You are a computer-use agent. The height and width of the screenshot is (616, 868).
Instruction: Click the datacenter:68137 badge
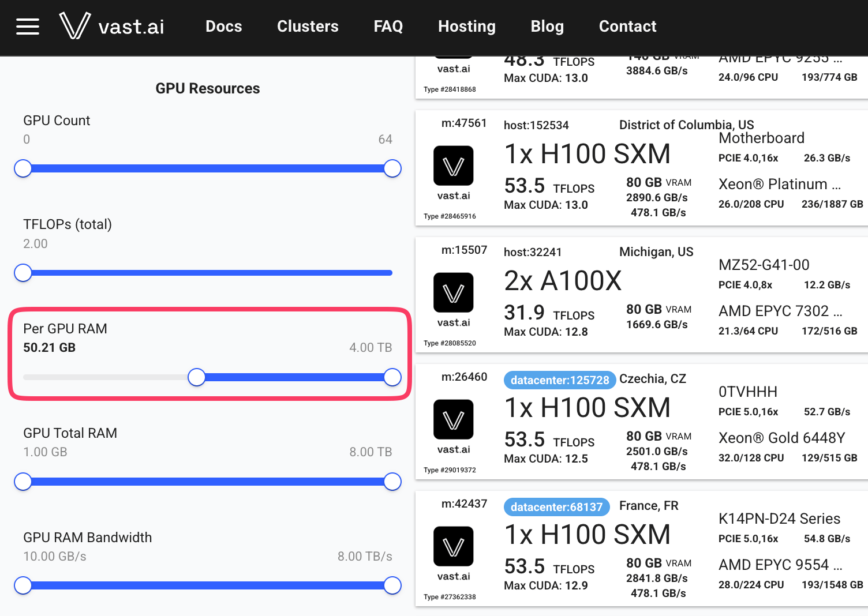[556, 507]
